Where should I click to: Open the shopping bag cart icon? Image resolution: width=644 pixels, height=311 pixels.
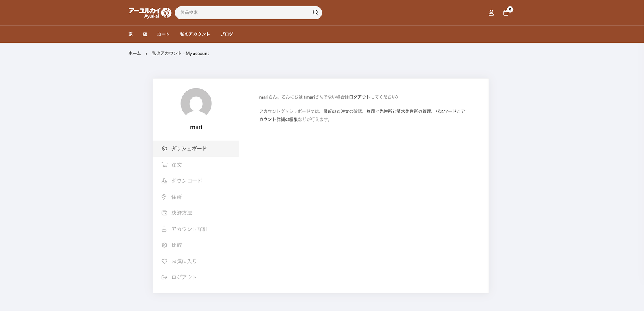click(x=506, y=13)
